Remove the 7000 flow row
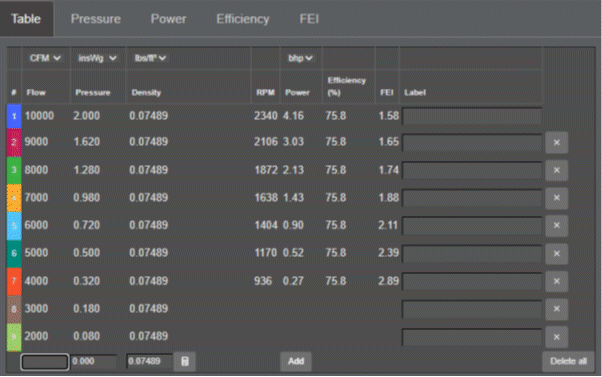Image resolution: width=602 pixels, height=377 pixels. click(556, 198)
